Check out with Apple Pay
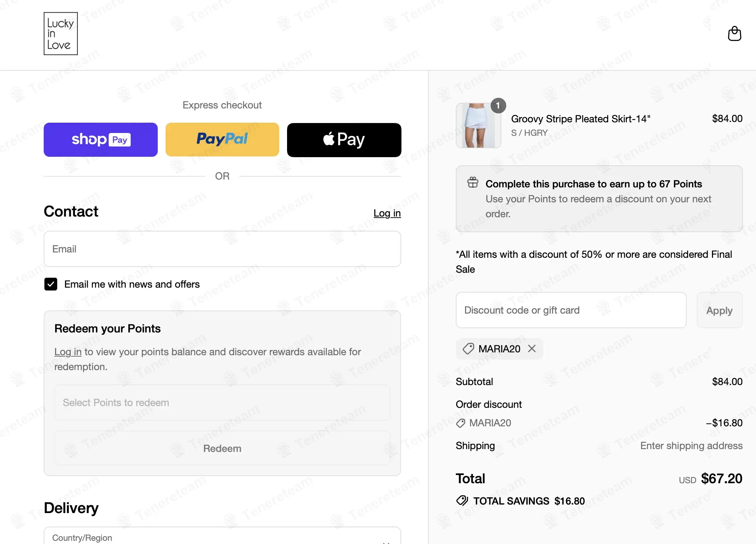 (x=344, y=140)
